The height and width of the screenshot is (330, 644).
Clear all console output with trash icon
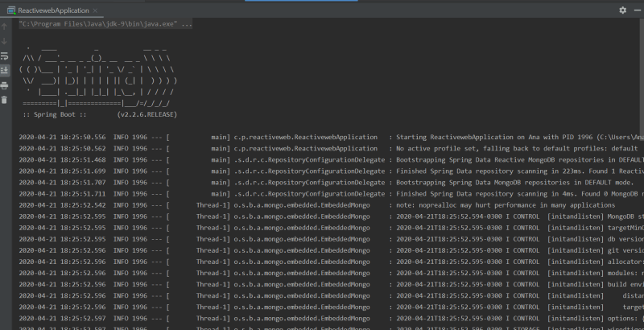click(x=5, y=99)
